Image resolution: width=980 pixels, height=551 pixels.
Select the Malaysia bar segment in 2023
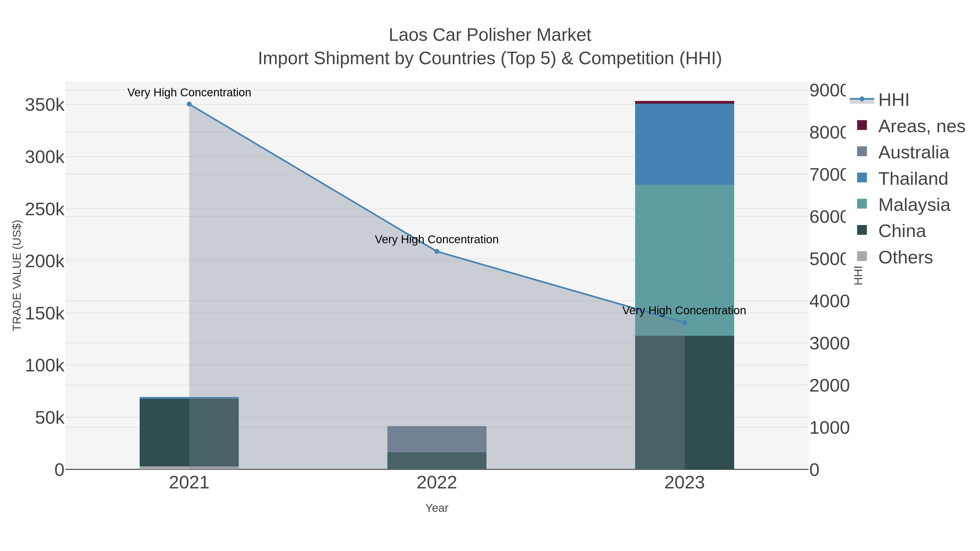pyautogui.click(x=684, y=260)
